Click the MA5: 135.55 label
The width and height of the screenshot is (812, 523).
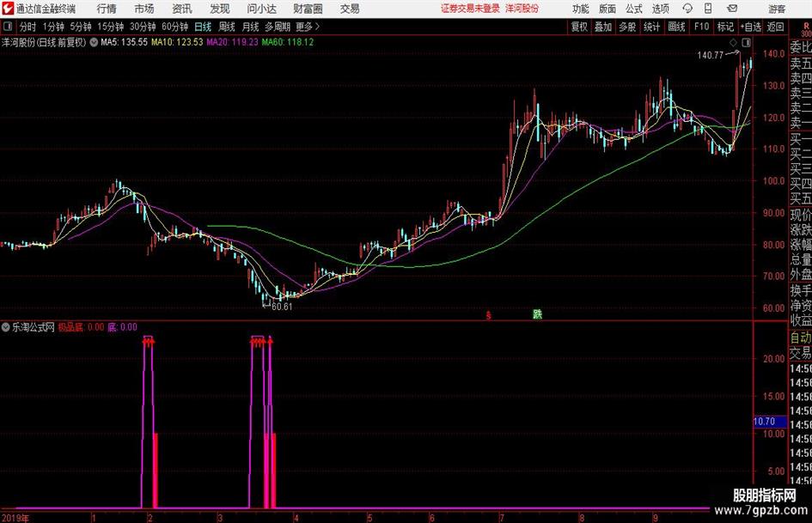124,42
